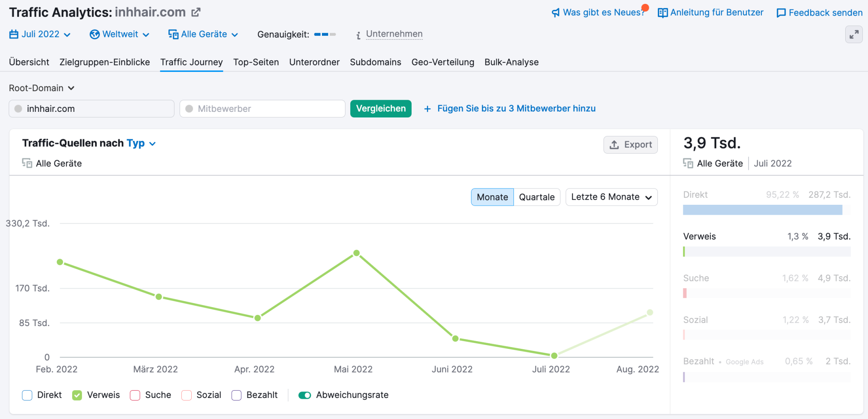868x419 pixels.
Task: Click 'Feedback senden' link
Action: click(x=825, y=13)
